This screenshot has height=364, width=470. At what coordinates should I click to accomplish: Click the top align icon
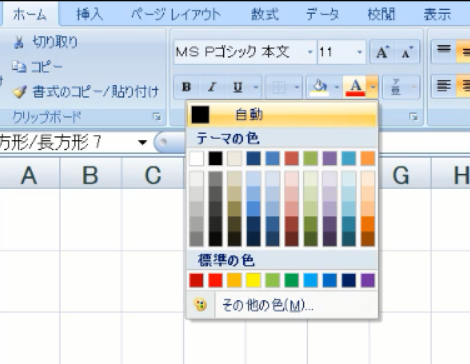pyautogui.click(x=444, y=50)
